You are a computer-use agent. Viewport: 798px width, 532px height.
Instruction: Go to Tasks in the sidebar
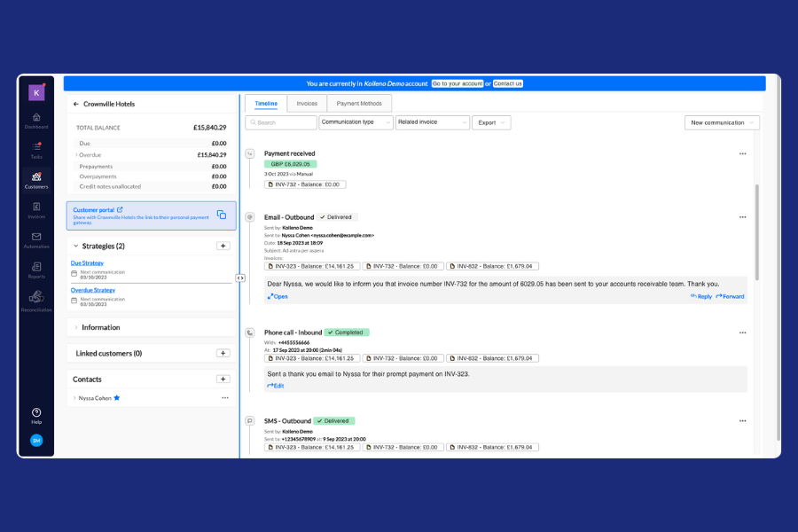point(36,149)
